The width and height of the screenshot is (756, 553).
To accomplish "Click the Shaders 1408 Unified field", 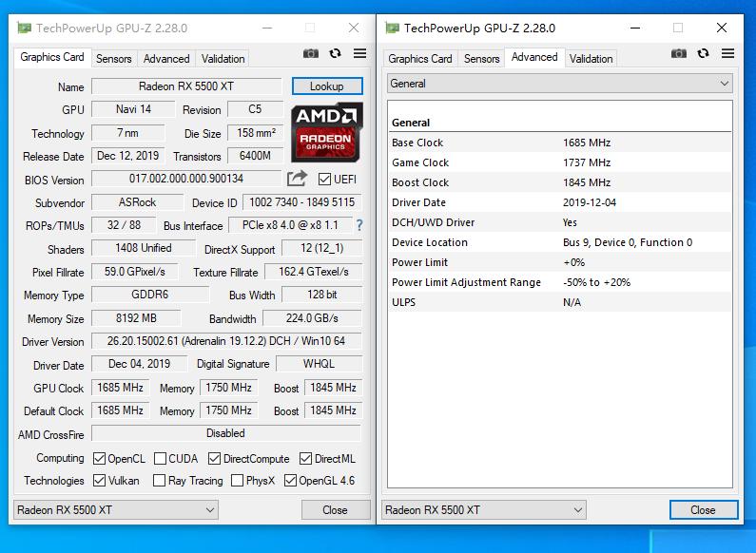I will 144,248.
